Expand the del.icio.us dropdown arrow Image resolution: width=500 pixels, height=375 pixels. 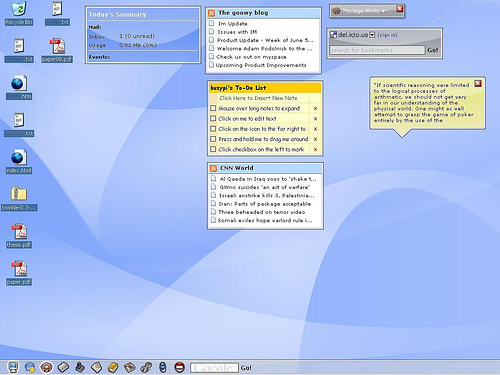372,35
